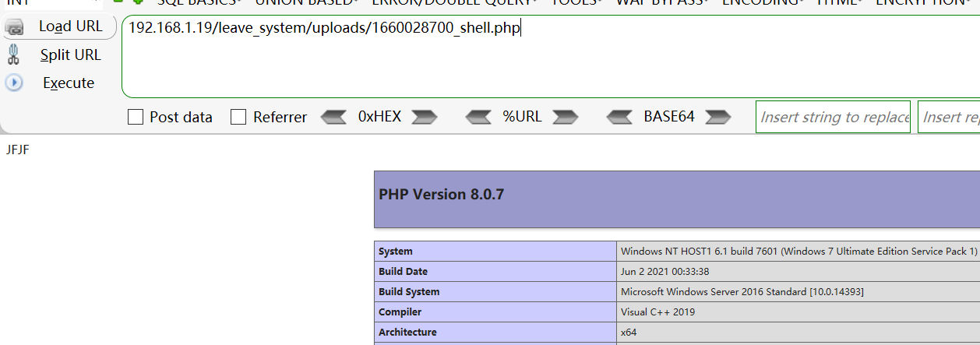980x345 pixels.
Task: Click the 'Jun 2 2021 00:33:38' value
Action: 664,271
